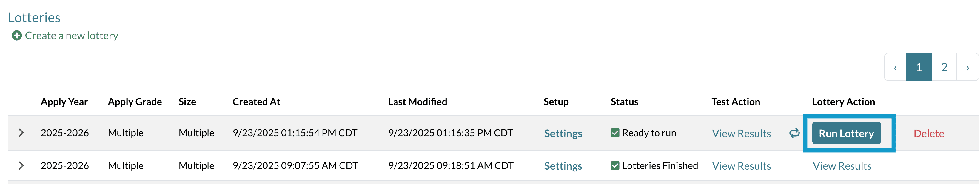Click the Lotteries heading
980x184 pixels.
[34, 18]
